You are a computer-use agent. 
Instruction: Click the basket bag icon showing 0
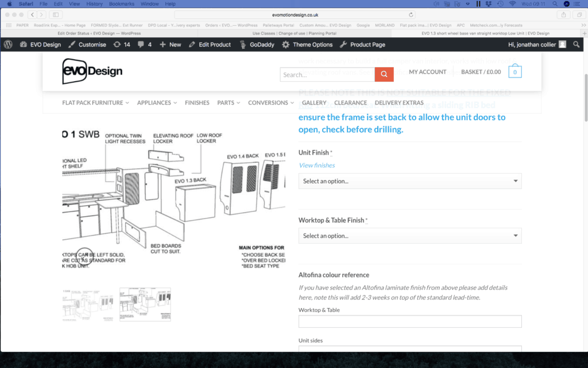click(x=515, y=71)
